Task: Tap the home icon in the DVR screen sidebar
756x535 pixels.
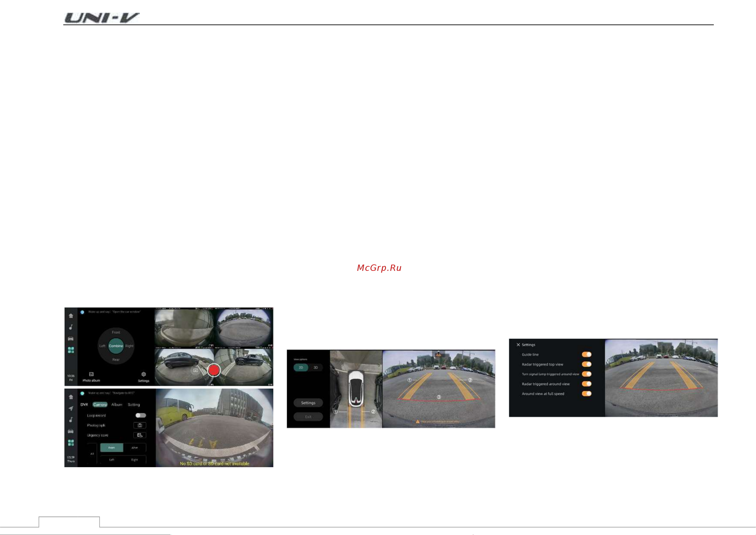Action: point(71,397)
